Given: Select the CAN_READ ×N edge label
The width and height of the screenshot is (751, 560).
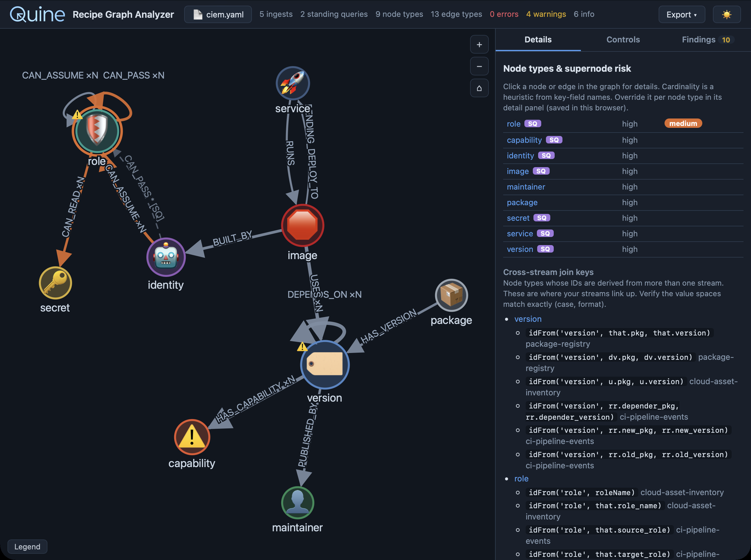Looking at the screenshot, I should pyautogui.click(x=74, y=207).
